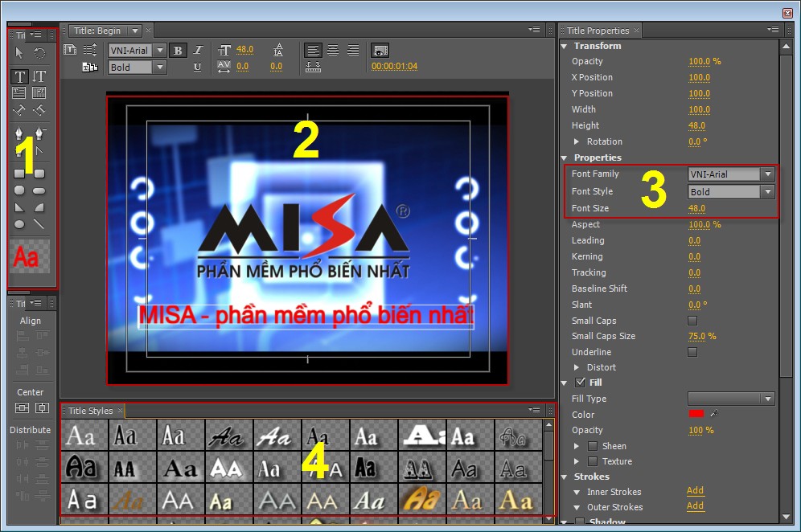Viewport: 801px width, 532px height.
Task: Click timecode 00:00:01:04
Action: pos(394,67)
